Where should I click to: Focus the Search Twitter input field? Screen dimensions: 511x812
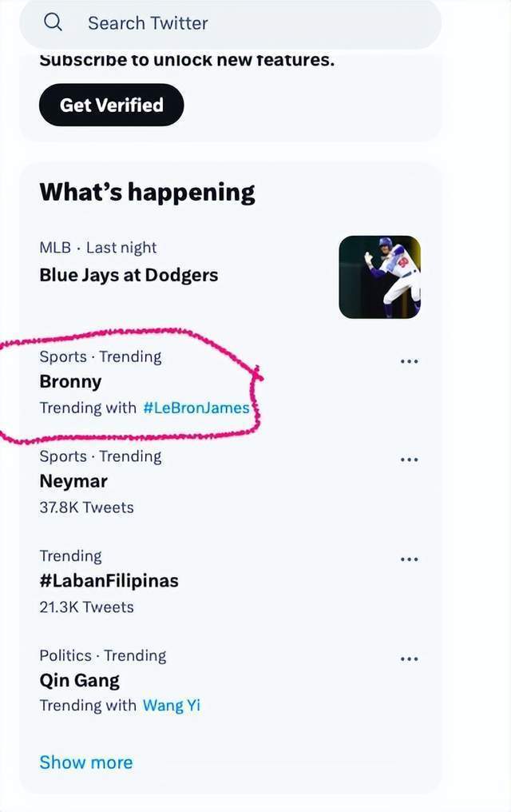(231, 23)
